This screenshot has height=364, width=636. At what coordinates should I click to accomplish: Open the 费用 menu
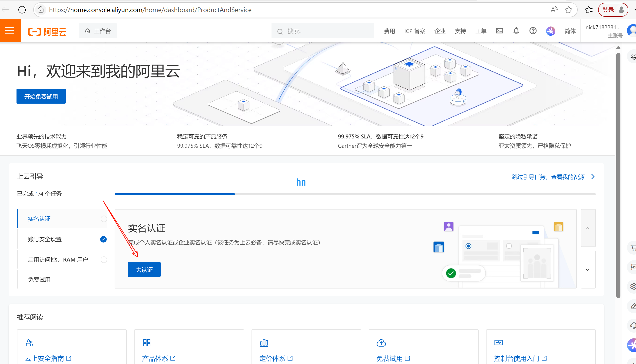(x=389, y=31)
